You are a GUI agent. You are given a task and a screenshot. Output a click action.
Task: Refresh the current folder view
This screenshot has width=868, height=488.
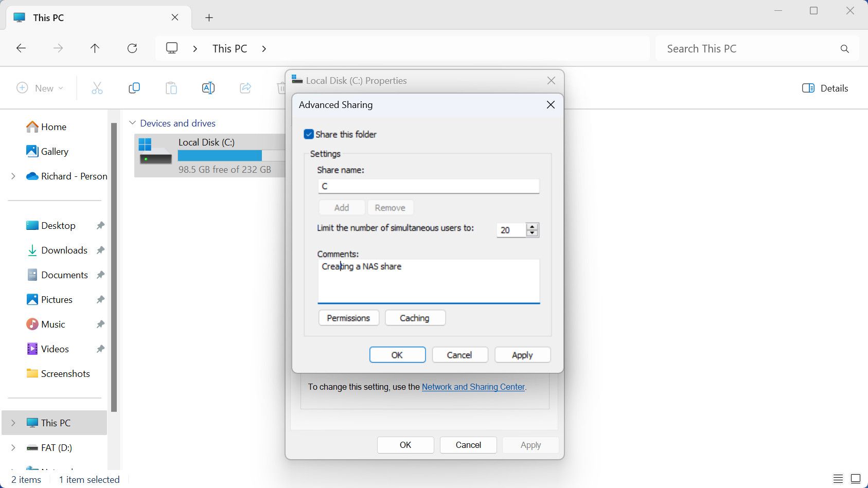point(132,48)
